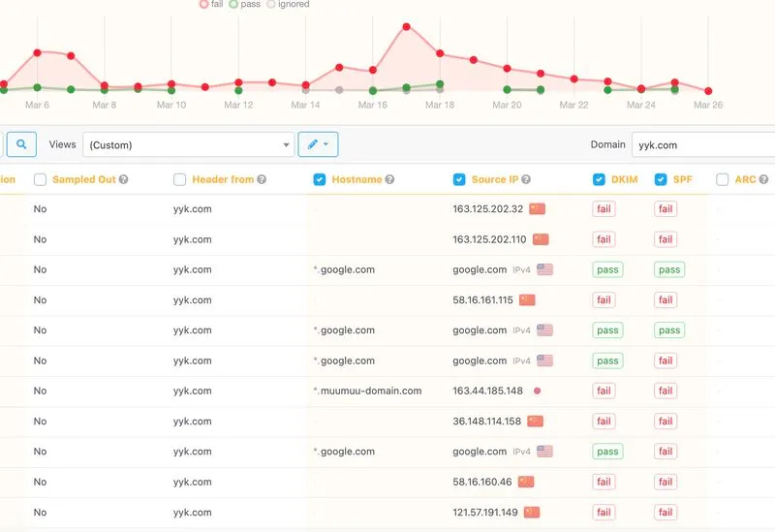Screen dimensions: 775x532
Task: Click DKIM fail badge for 163.125.202.32
Action: click(x=604, y=208)
